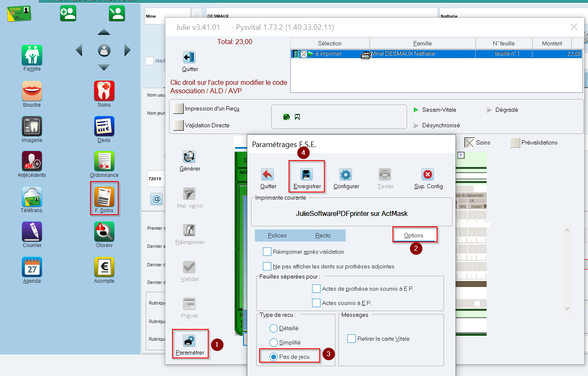Click Sup. Config red icon
Screen dimensions: 588x376
(428, 174)
